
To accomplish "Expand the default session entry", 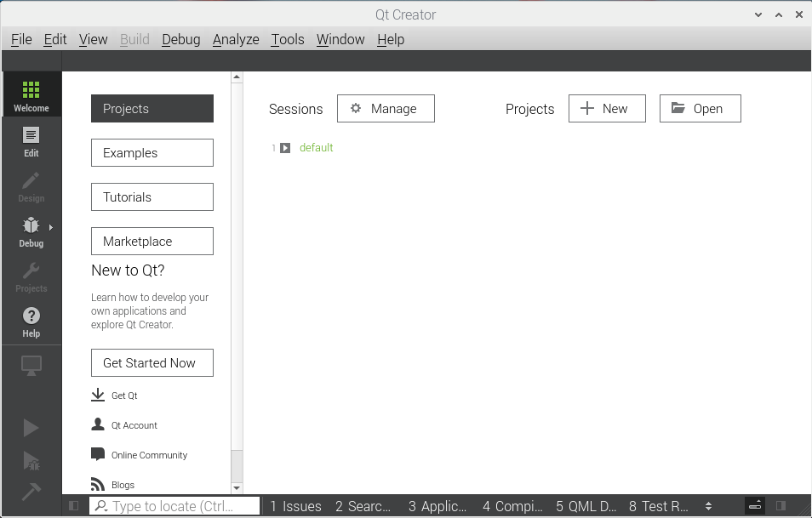I will [x=285, y=148].
